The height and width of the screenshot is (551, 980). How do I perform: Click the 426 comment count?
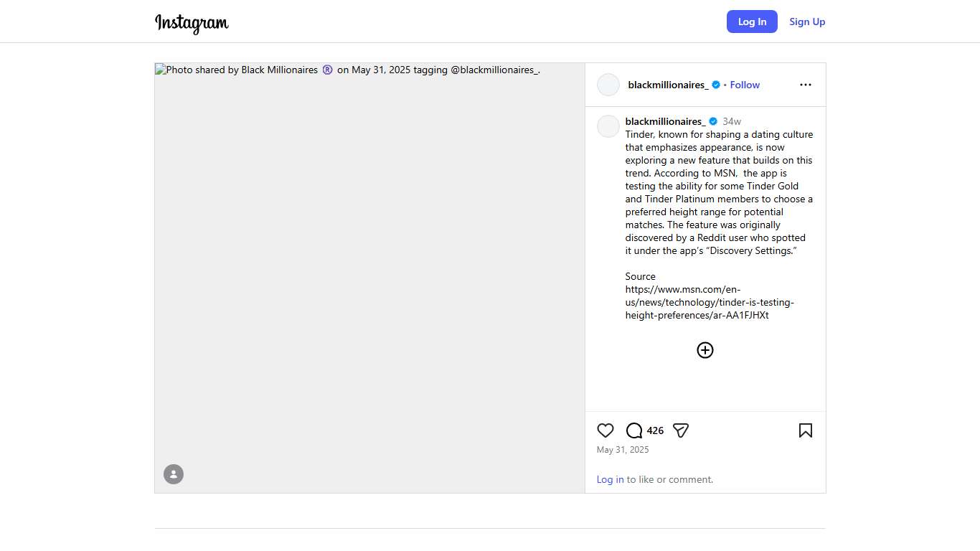coord(655,430)
